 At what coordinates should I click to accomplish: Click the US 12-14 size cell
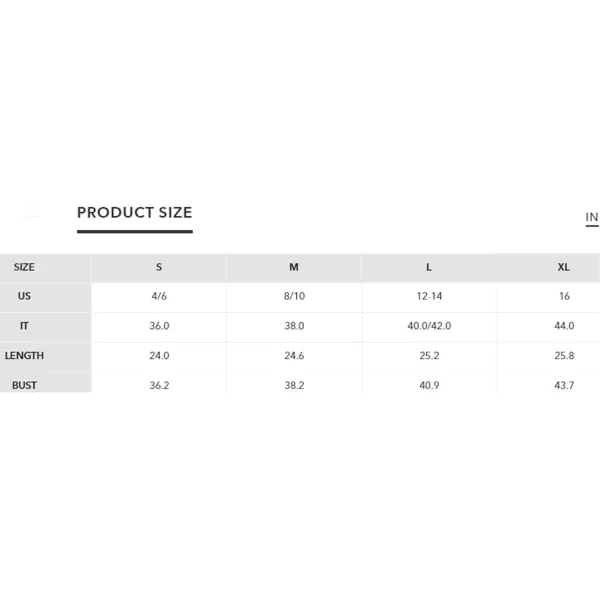[x=429, y=296]
